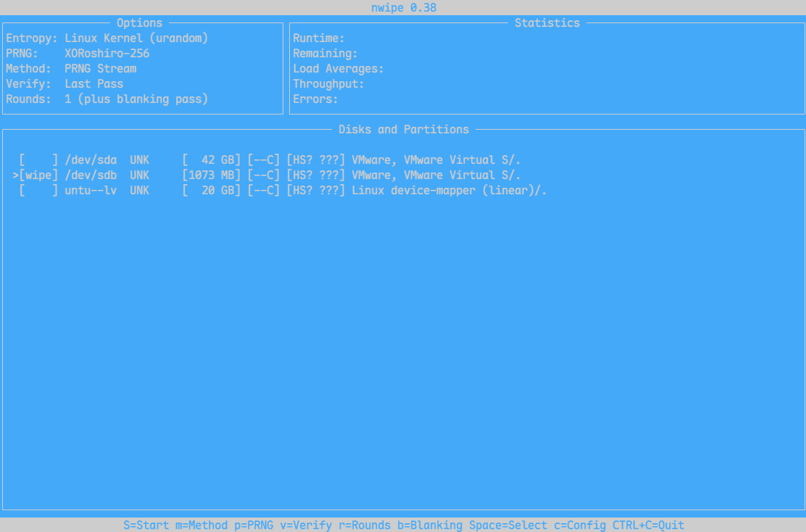Select m=Method in the bottom bar
This screenshot has height=532, width=806.
(201, 525)
